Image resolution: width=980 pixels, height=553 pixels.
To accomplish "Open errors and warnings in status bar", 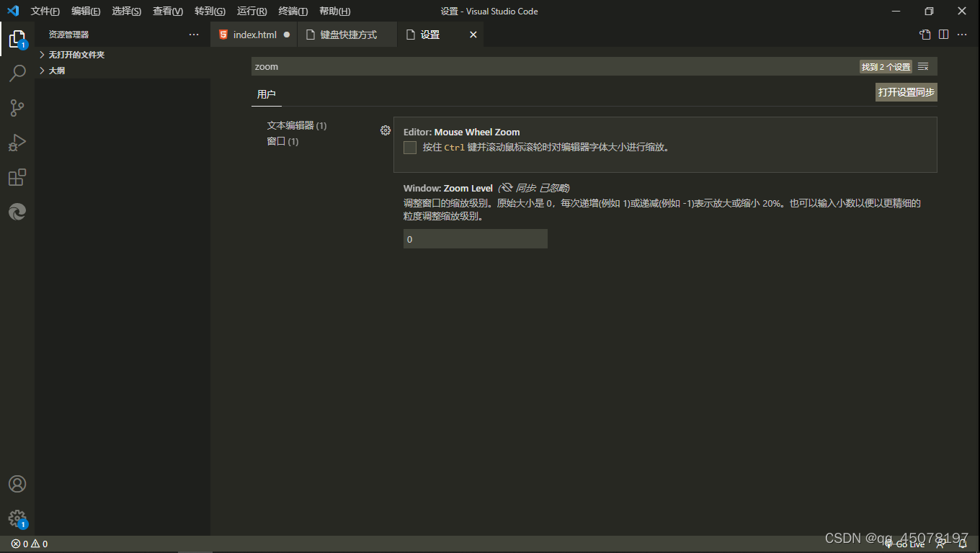I will tap(30, 544).
